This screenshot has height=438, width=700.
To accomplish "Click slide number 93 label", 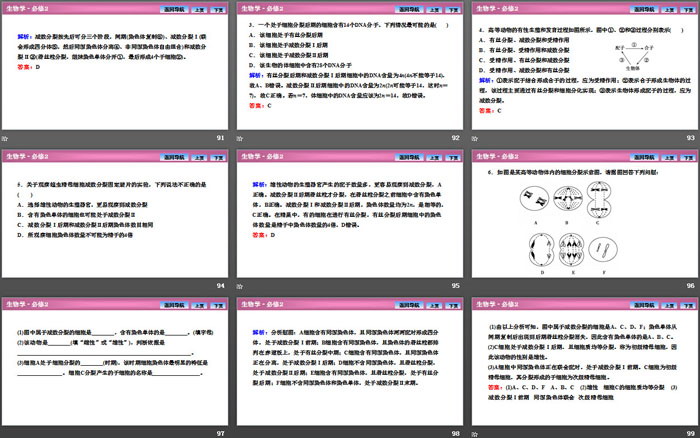I will pos(691,138).
